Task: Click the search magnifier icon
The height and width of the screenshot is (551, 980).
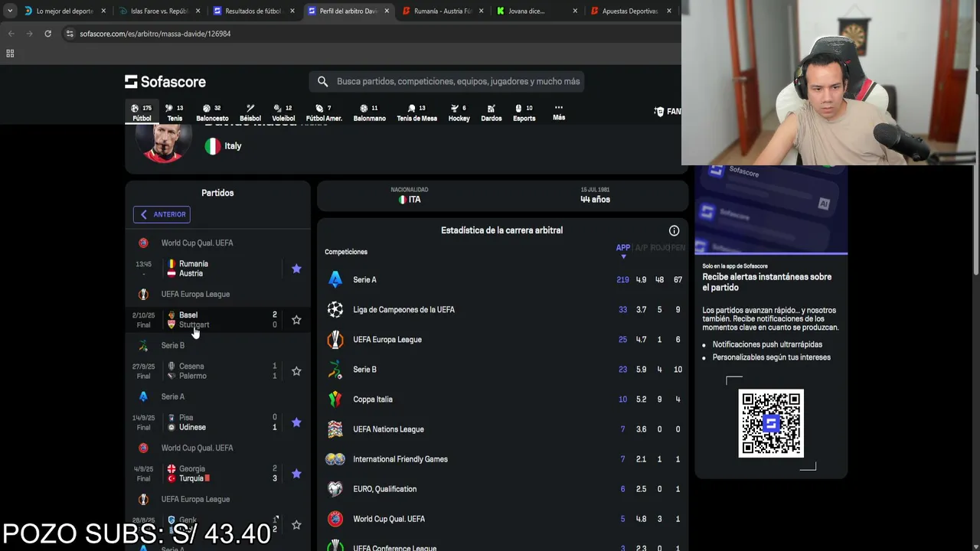Action: [x=322, y=81]
